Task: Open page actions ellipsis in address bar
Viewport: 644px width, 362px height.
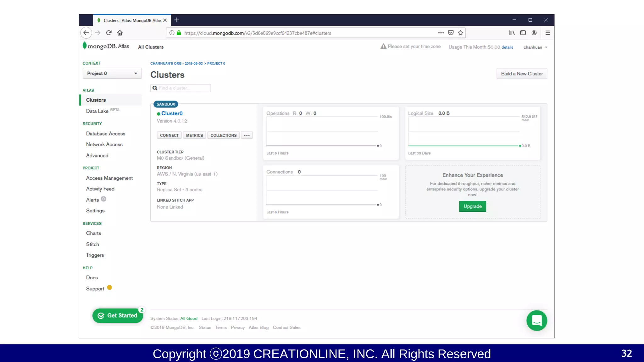Action: (x=441, y=33)
